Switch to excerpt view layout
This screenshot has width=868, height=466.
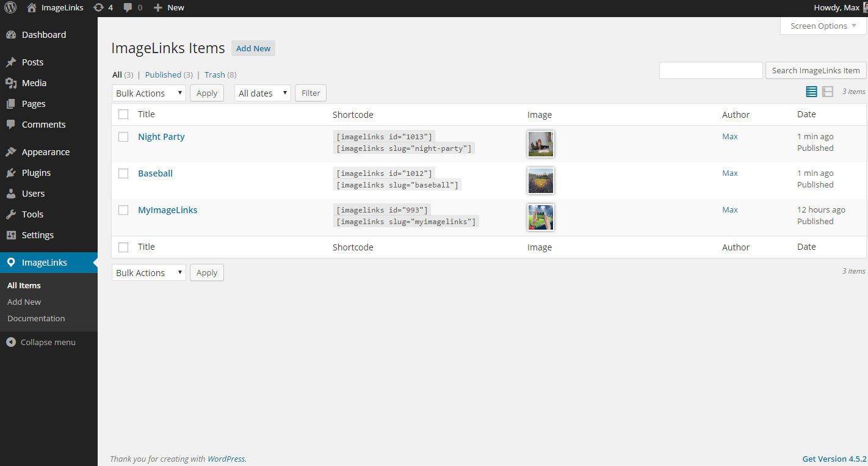[828, 91]
